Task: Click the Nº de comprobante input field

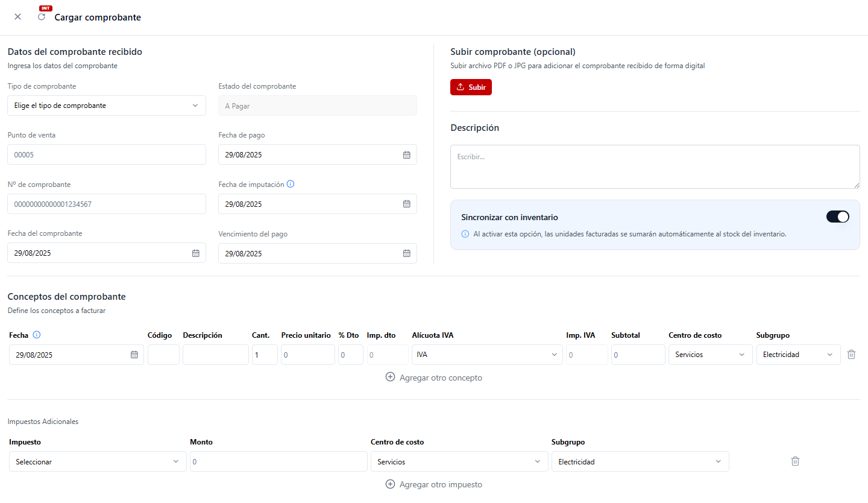Action: coord(107,204)
